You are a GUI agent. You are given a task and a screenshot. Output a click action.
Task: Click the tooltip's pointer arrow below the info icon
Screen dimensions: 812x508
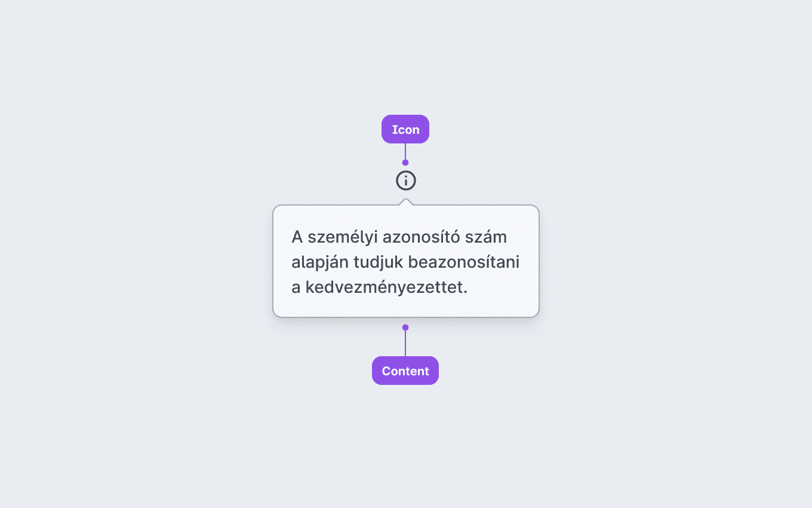point(406,202)
